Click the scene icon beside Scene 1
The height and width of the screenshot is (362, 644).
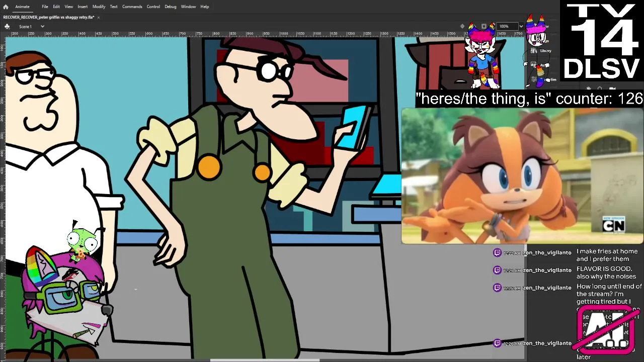[x=7, y=26]
